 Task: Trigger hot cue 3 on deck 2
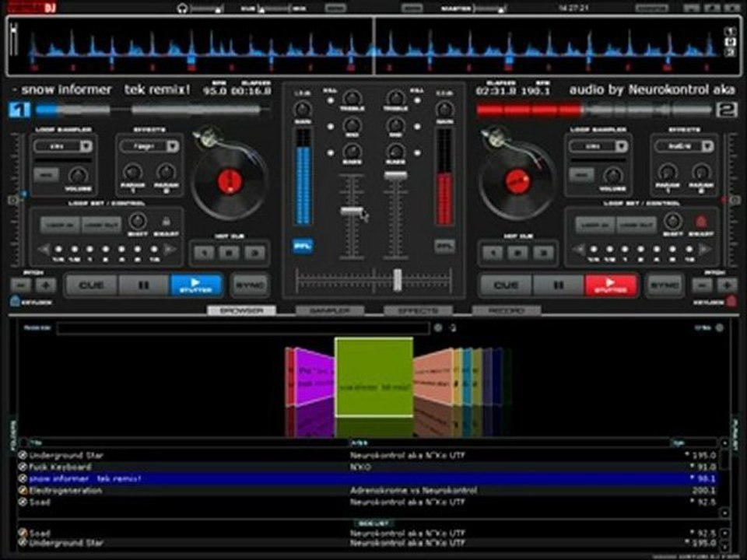click(543, 253)
